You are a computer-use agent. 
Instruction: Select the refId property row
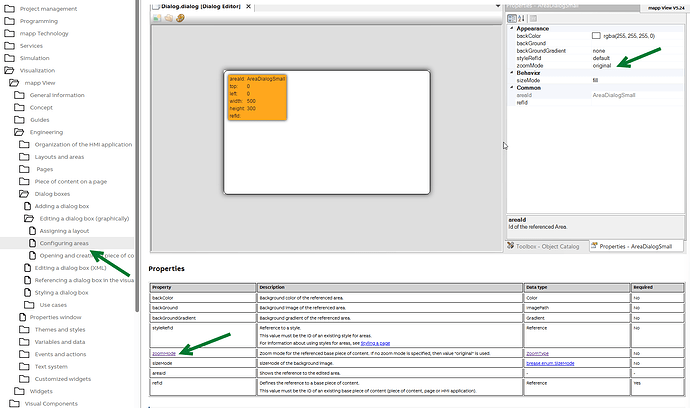coord(595,103)
